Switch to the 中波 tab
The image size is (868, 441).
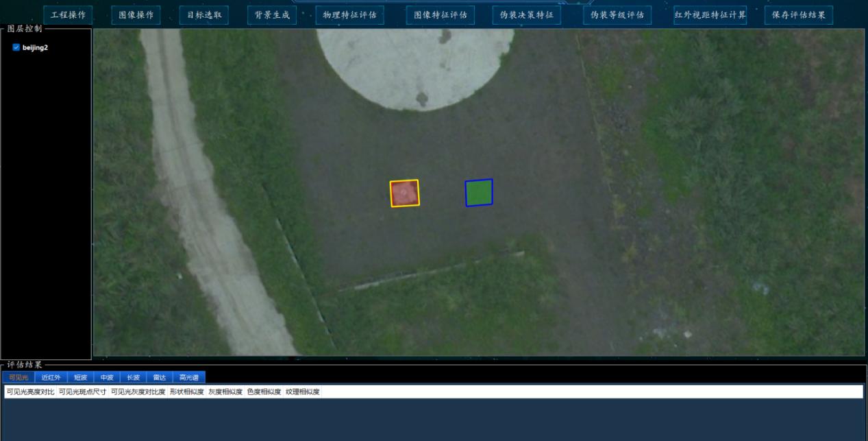click(107, 377)
